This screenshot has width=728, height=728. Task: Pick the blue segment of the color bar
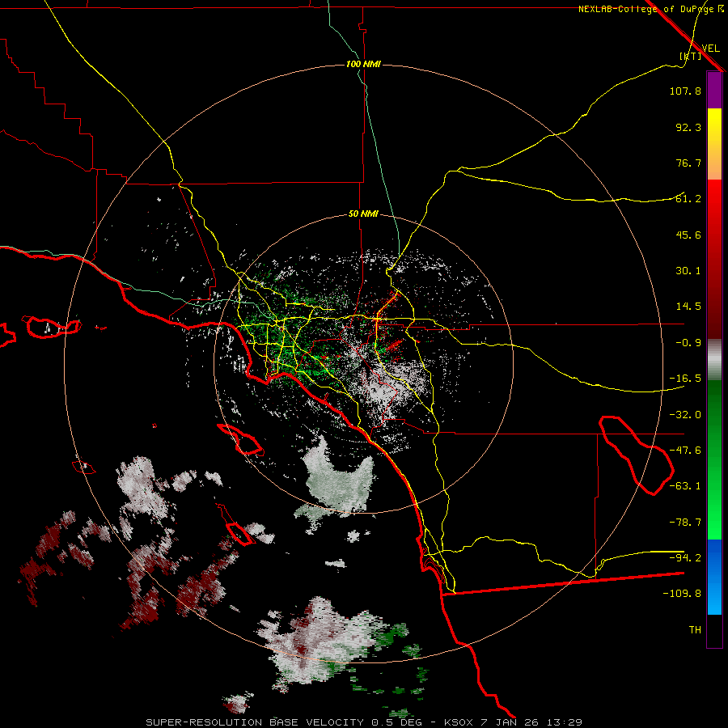pos(714,577)
